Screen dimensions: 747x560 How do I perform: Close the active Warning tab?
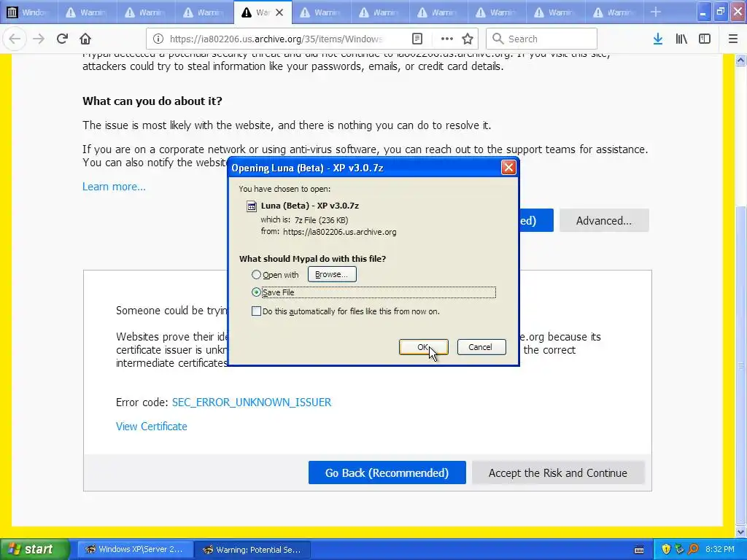[x=279, y=12]
